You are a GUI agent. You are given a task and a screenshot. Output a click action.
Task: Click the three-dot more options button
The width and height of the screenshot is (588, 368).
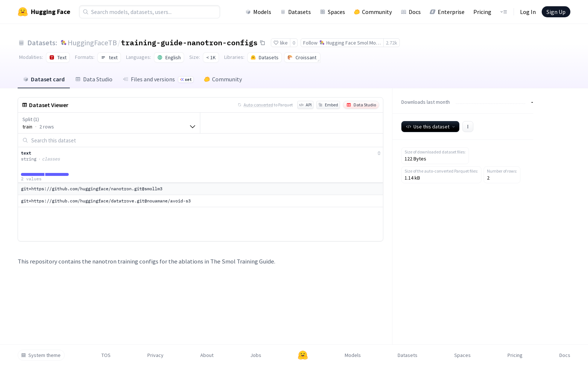pyautogui.click(x=468, y=127)
